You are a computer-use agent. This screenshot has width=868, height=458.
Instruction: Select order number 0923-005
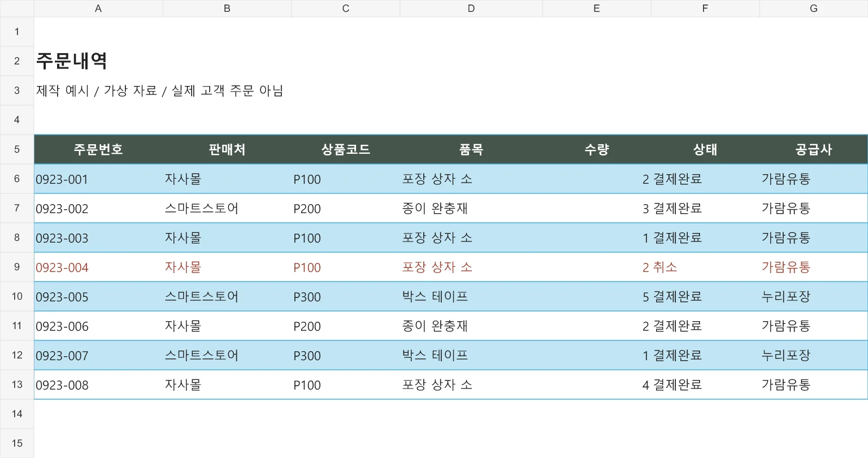pos(98,296)
